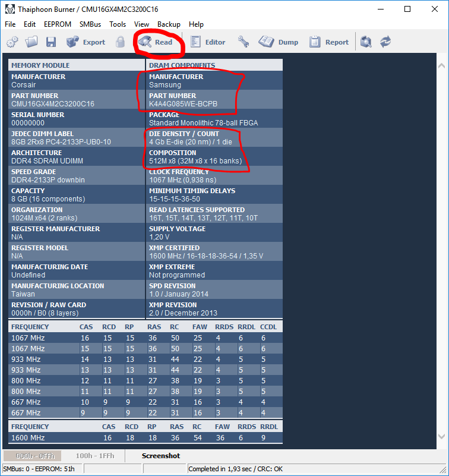Click DRAM part number K4A4G085WE-BCPB
Image resolution: width=449 pixels, height=476 pixels.
click(x=184, y=104)
